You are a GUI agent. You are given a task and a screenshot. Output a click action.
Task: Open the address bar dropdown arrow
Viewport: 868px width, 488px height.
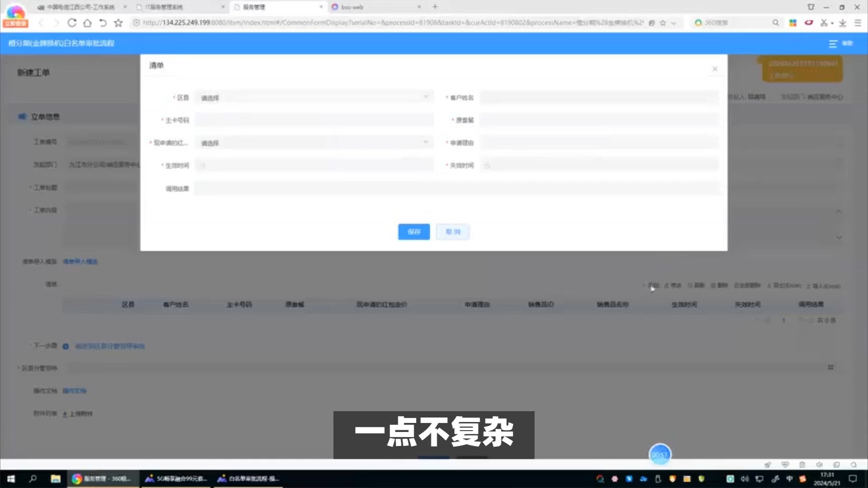[674, 23]
